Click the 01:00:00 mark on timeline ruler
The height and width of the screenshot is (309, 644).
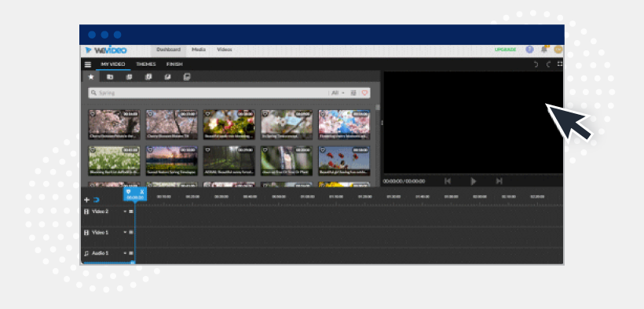(x=307, y=197)
